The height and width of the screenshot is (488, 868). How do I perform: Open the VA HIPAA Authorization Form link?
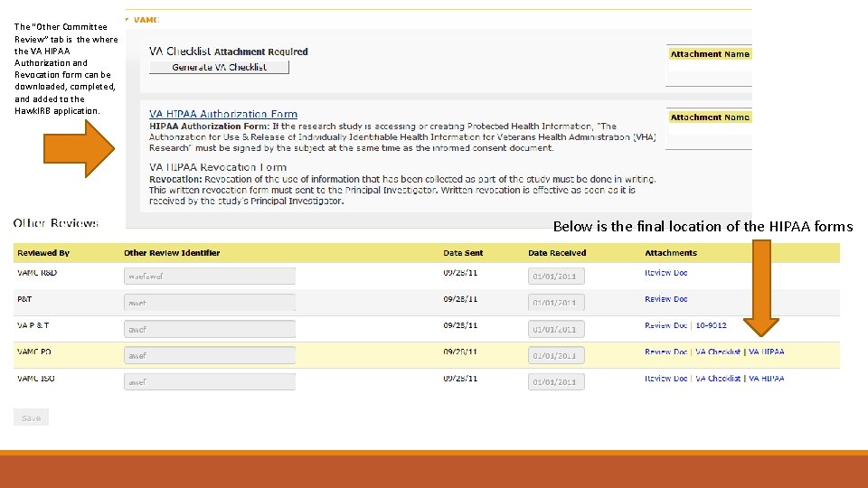[x=223, y=114]
